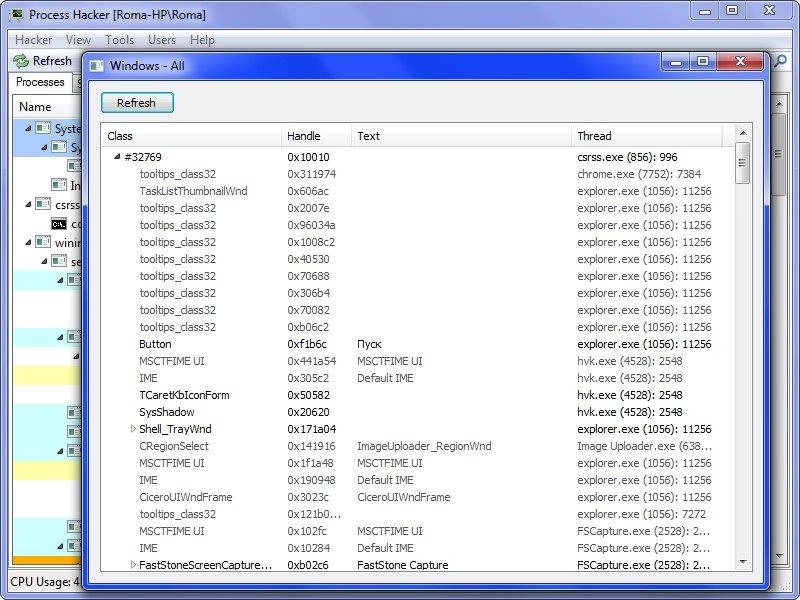Select the SysShadow row
800x600 pixels.
tap(418, 412)
